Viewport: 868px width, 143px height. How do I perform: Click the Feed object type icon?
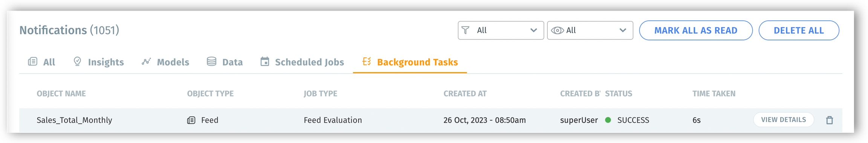coord(191,120)
